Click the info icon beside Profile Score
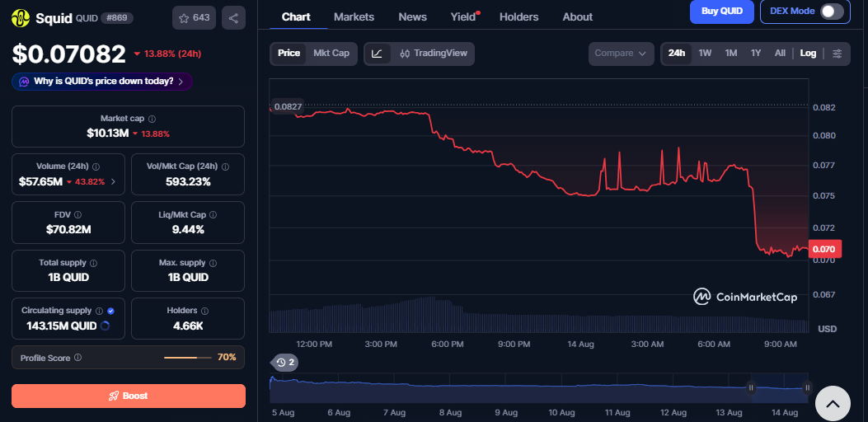Screen dimensions: 868x422 click(78, 358)
